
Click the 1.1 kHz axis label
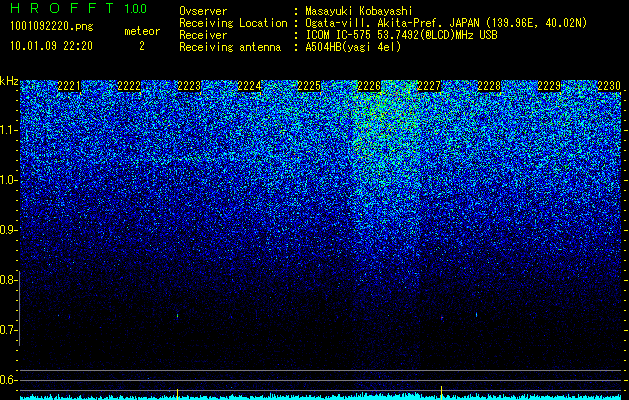[8, 130]
